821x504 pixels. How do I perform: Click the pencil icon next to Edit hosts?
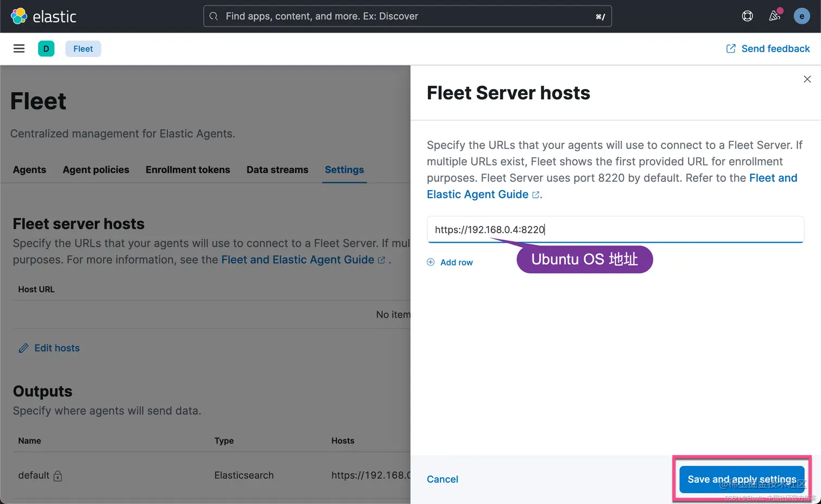pos(23,348)
